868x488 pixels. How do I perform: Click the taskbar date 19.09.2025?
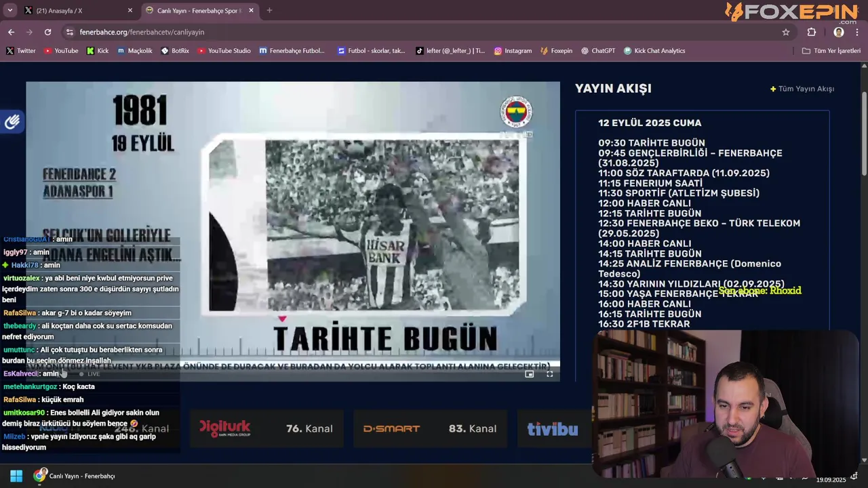coord(831,480)
